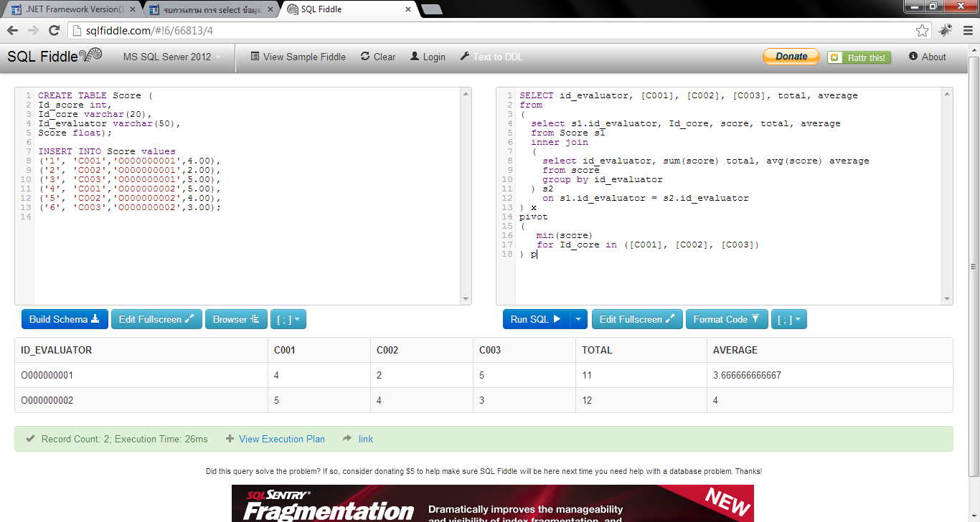Image resolution: width=980 pixels, height=522 pixels.
Task: Click Format Code button
Action: click(x=726, y=320)
